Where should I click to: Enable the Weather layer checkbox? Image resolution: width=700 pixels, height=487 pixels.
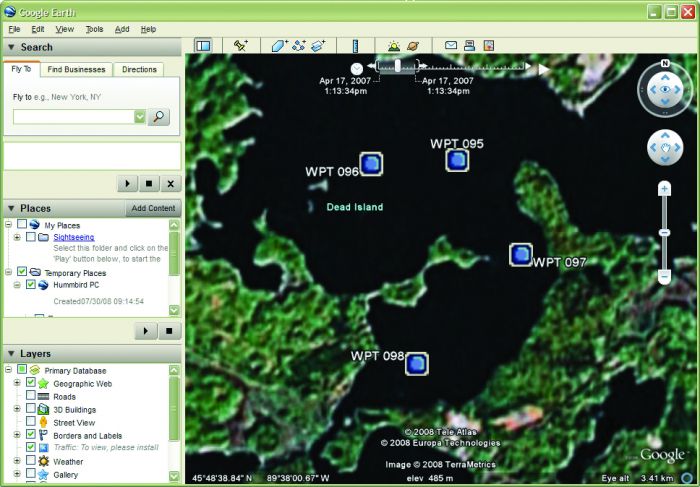(x=30, y=460)
